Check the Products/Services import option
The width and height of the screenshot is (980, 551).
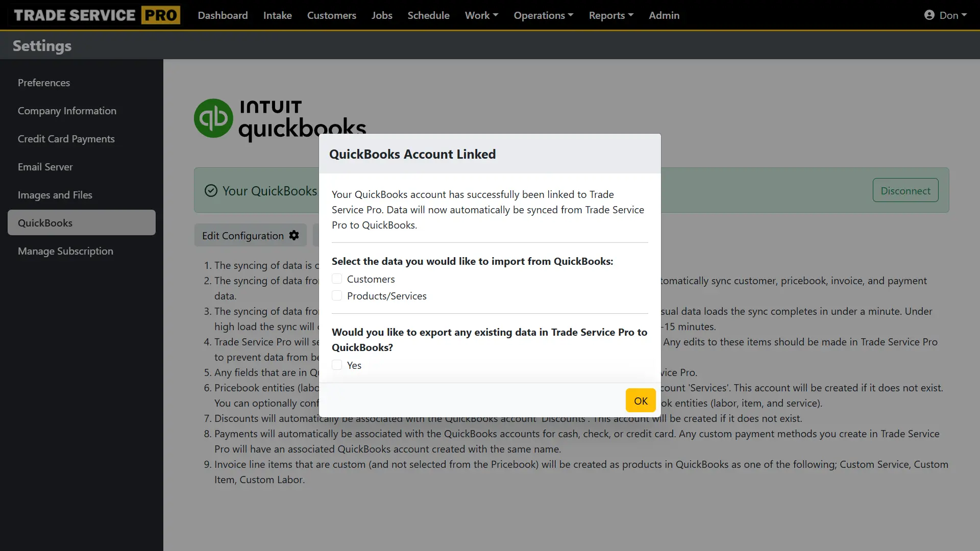(x=337, y=295)
